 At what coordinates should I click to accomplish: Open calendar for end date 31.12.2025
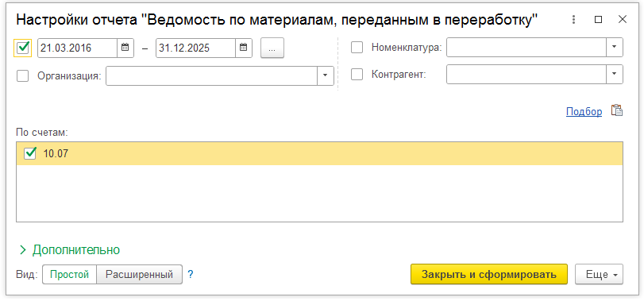244,48
